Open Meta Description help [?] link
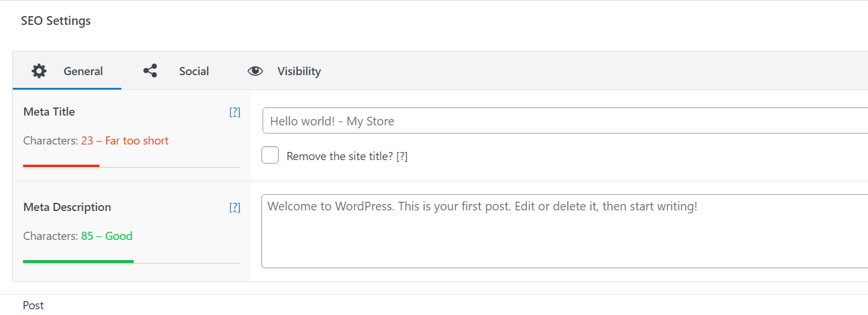 pos(235,207)
